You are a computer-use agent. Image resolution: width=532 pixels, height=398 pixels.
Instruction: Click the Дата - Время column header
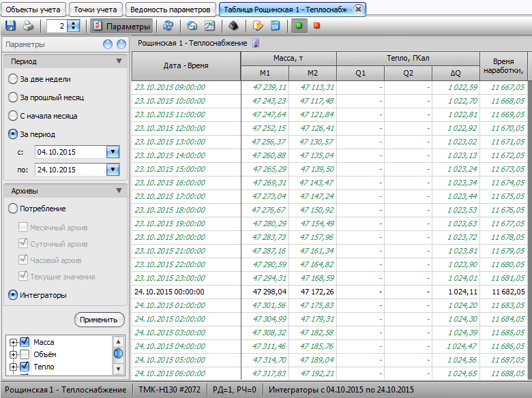tap(186, 66)
